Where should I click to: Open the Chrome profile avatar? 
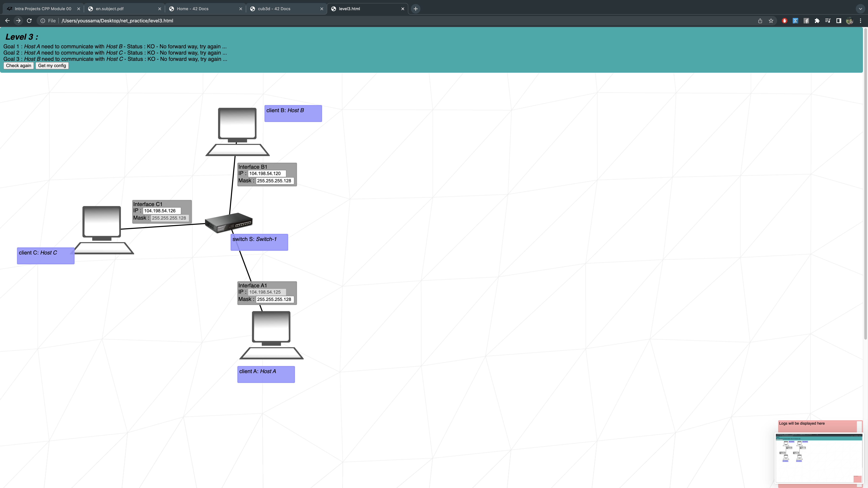(850, 21)
